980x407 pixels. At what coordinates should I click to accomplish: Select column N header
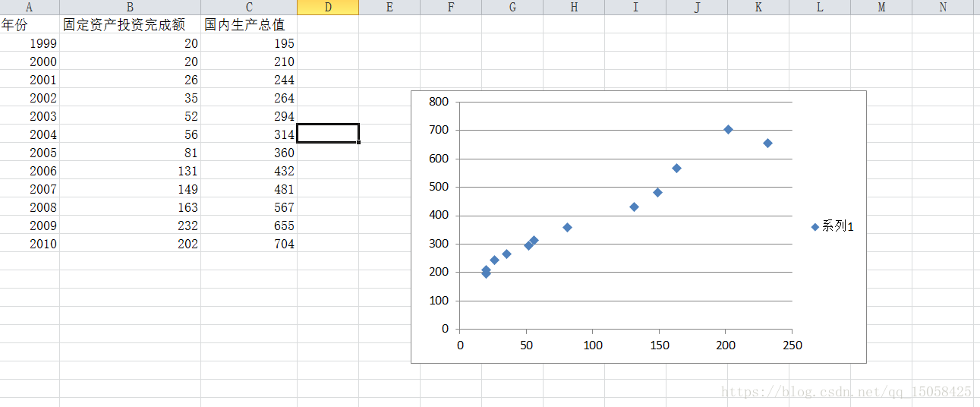point(943,7)
